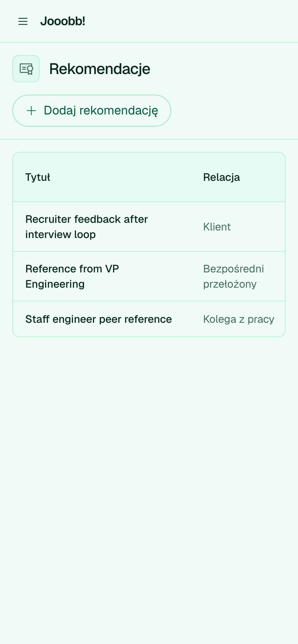Open Reference from VP Engineering row
This screenshot has height=644, width=298.
pos(149,276)
